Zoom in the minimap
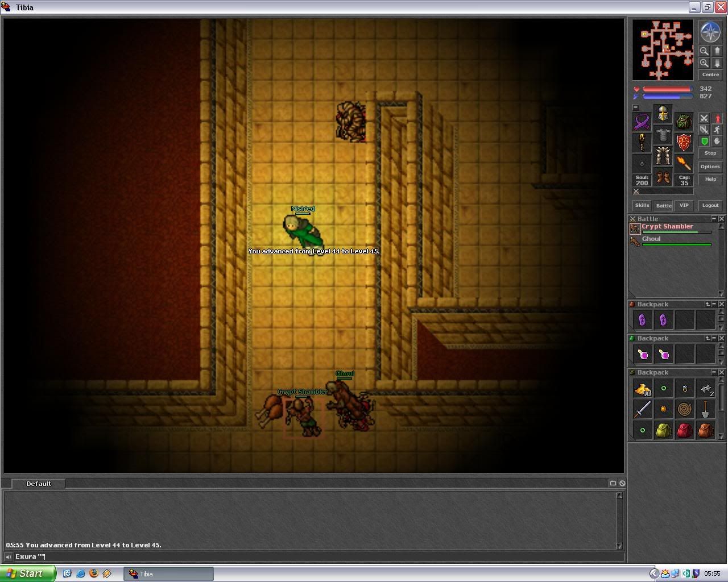Viewport: 728px width, 582px height. [x=704, y=63]
